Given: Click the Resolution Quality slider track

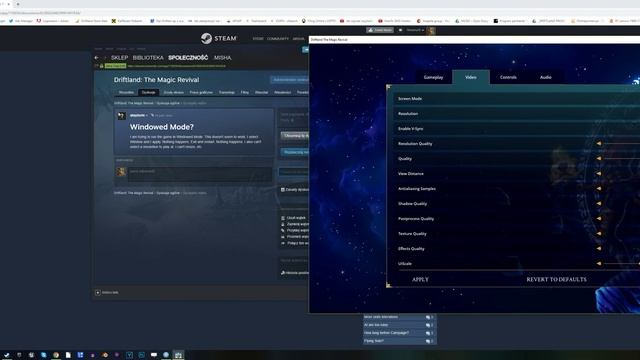Looking at the screenshot, I should pos(622,144).
